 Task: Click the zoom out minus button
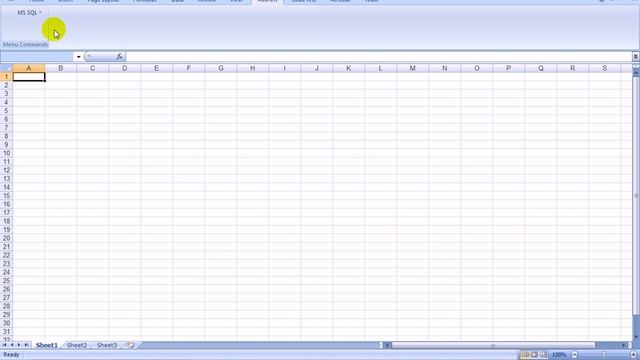[x=575, y=355]
